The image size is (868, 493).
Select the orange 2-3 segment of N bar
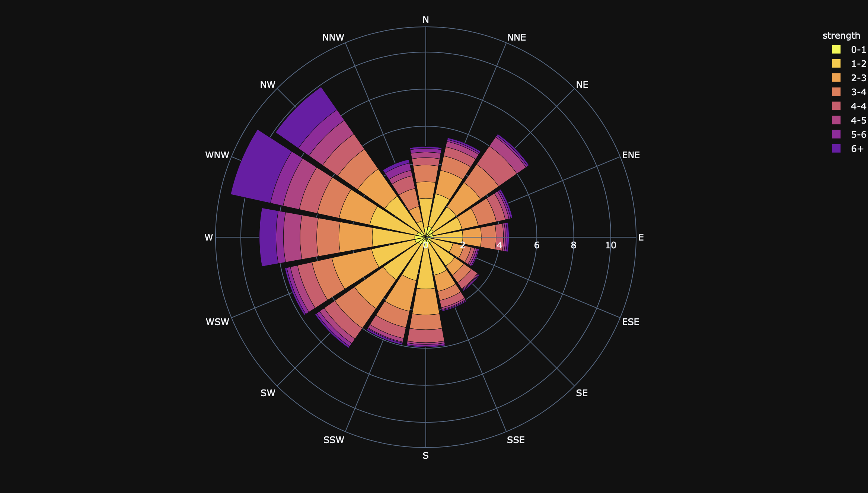pos(426,190)
